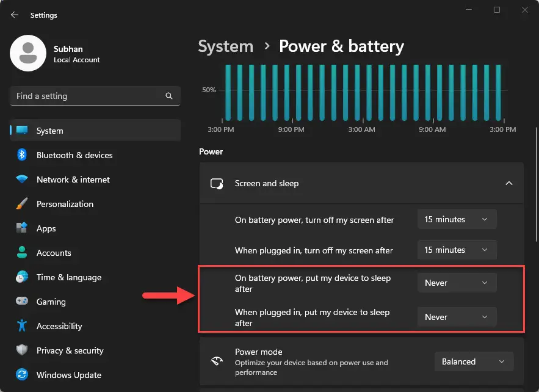The height and width of the screenshot is (392, 539).
Task: Open Bluetooth & devices settings
Action: click(x=95, y=155)
